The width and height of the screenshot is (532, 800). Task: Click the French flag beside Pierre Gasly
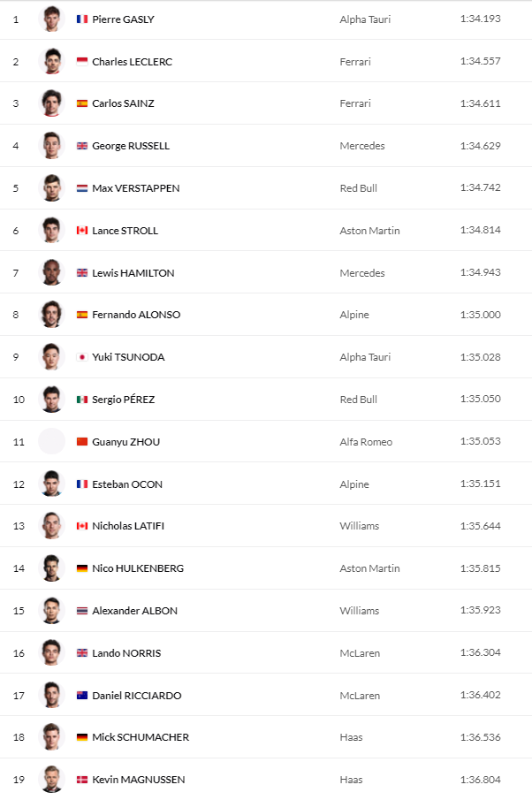click(82, 19)
